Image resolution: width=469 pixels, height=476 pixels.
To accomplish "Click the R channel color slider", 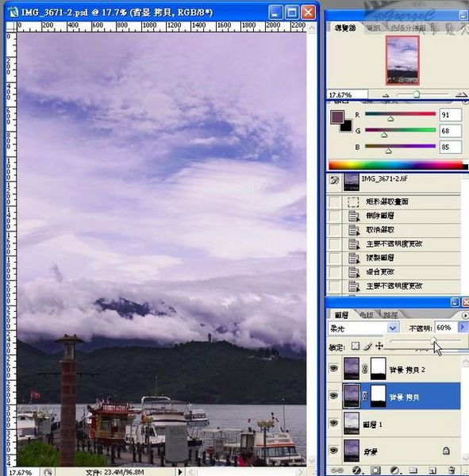I will click(400, 114).
